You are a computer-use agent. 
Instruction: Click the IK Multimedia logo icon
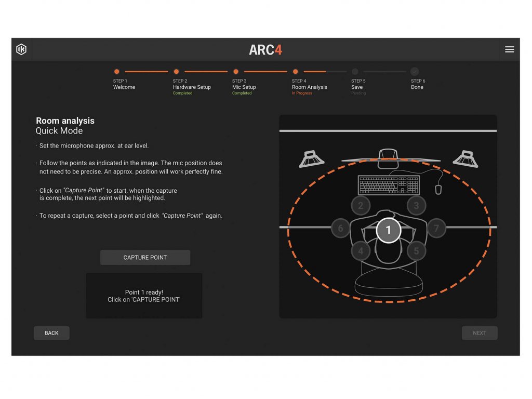point(21,49)
